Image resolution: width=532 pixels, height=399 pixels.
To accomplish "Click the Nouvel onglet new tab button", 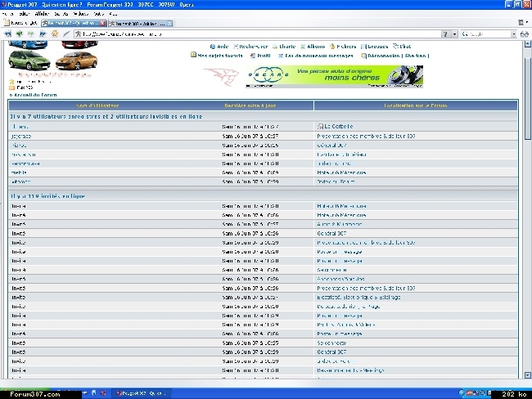I will (x=20, y=23).
